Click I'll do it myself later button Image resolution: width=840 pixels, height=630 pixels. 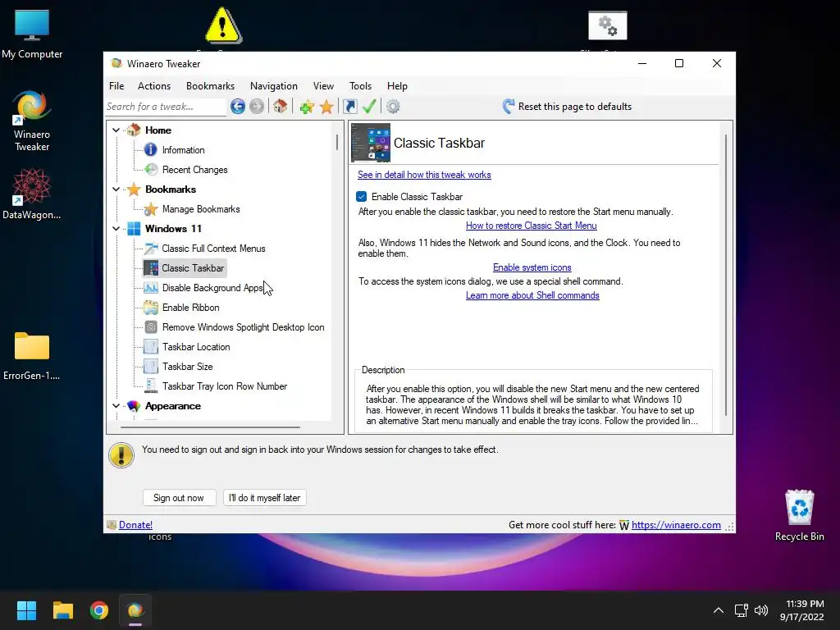click(265, 498)
